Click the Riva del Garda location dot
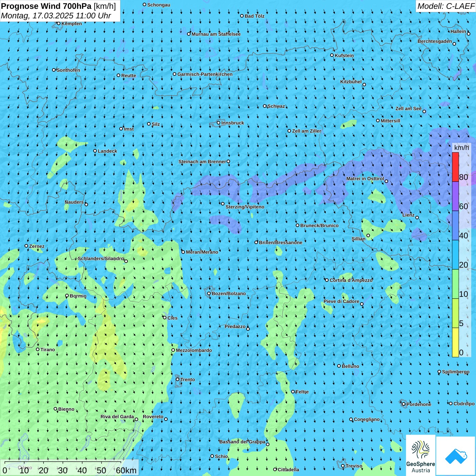This screenshot has height=476, width=476. pos(136,419)
